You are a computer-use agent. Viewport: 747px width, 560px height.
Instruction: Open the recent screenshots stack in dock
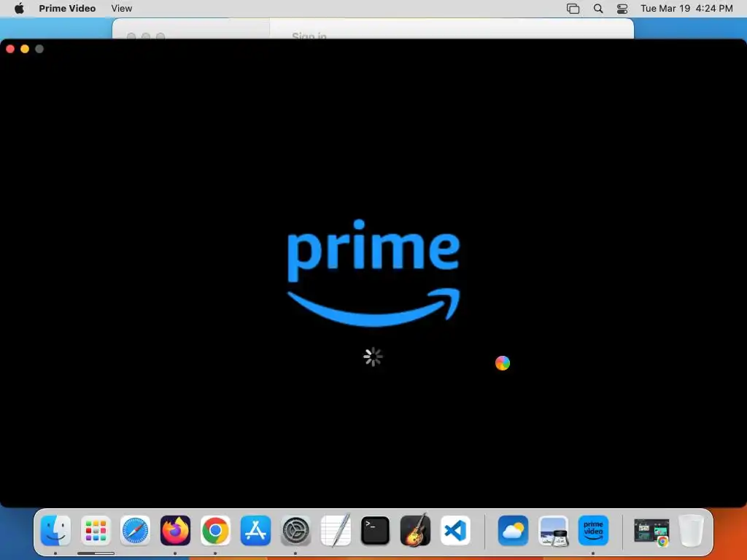[x=651, y=531]
